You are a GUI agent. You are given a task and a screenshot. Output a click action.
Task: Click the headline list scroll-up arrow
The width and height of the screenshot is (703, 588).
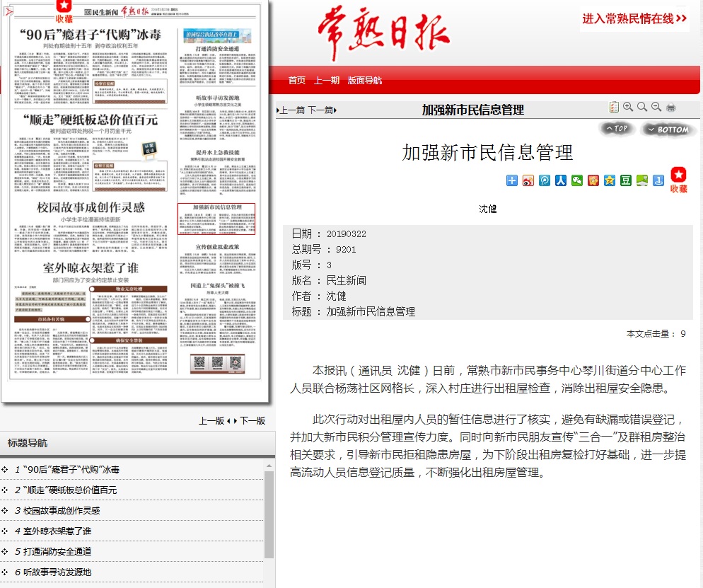pos(269,466)
